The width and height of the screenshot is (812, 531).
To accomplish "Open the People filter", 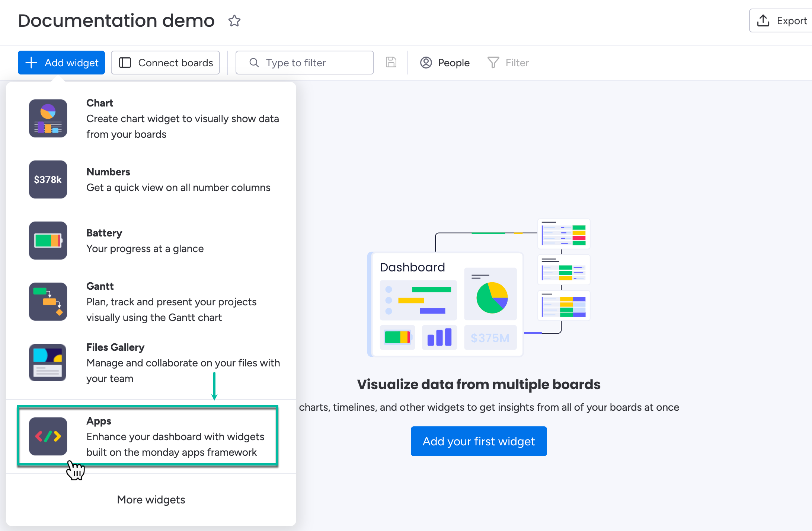I will pos(445,63).
